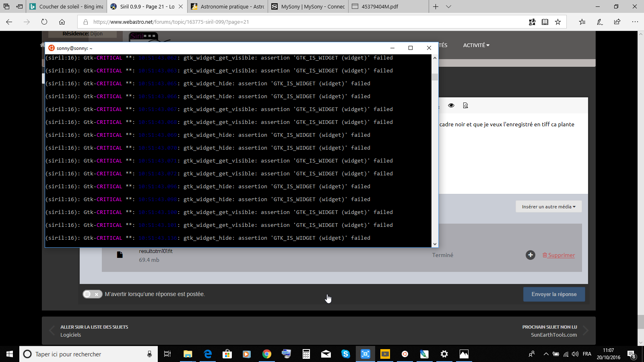Share this page from the Edge toolbar
This screenshot has width=644, height=362.
(x=617, y=22)
